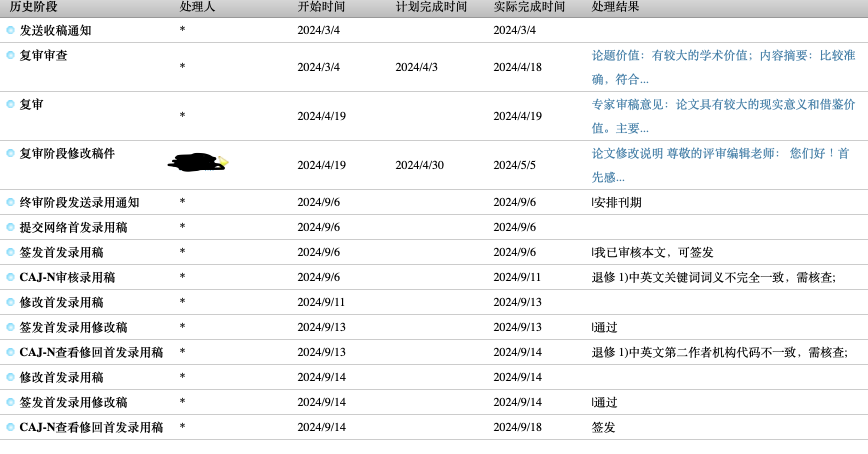Select the bullet next to CAJ-N审核录用稿

click(10, 277)
